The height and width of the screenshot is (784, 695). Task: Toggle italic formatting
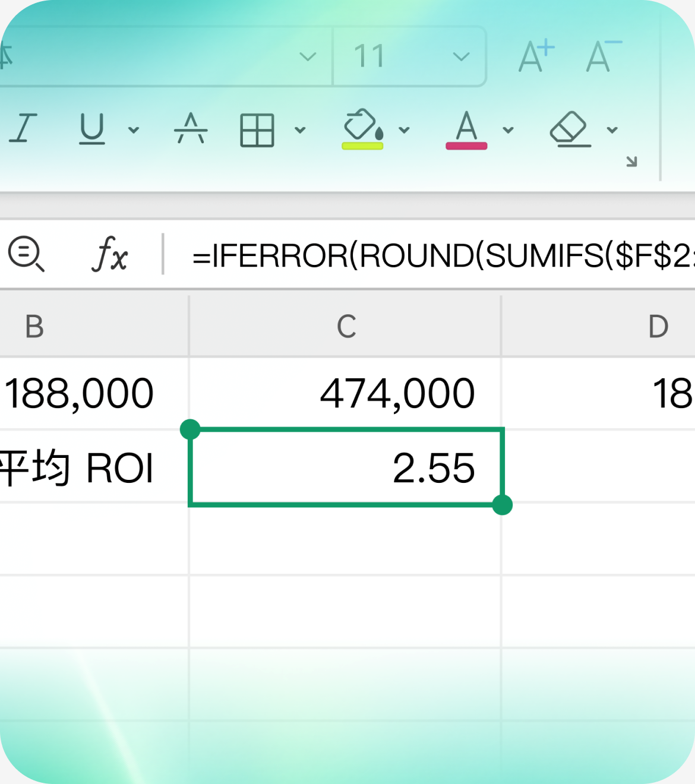24,128
